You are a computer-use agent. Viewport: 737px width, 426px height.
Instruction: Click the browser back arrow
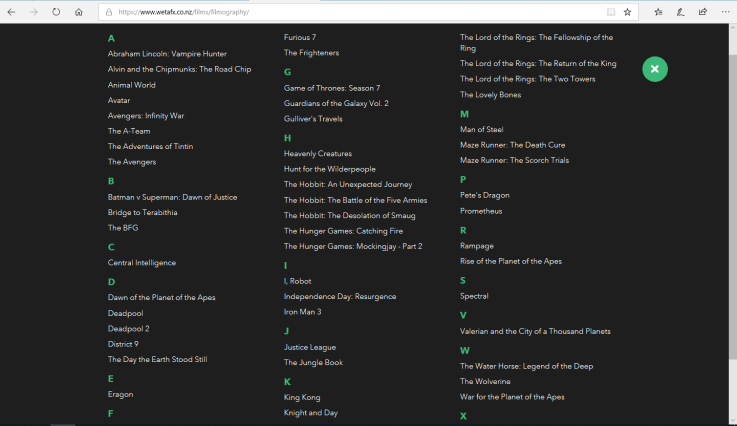click(x=11, y=12)
